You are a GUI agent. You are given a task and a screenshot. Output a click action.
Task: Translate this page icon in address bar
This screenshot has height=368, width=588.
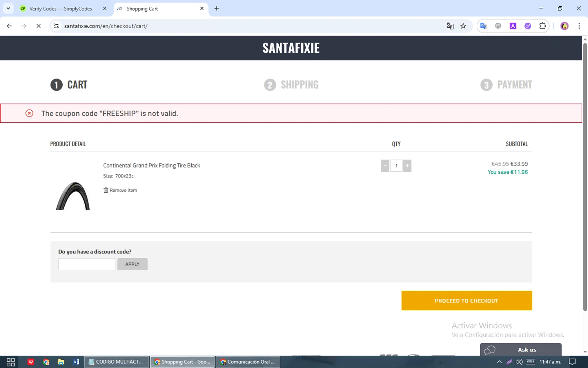click(x=450, y=26)
